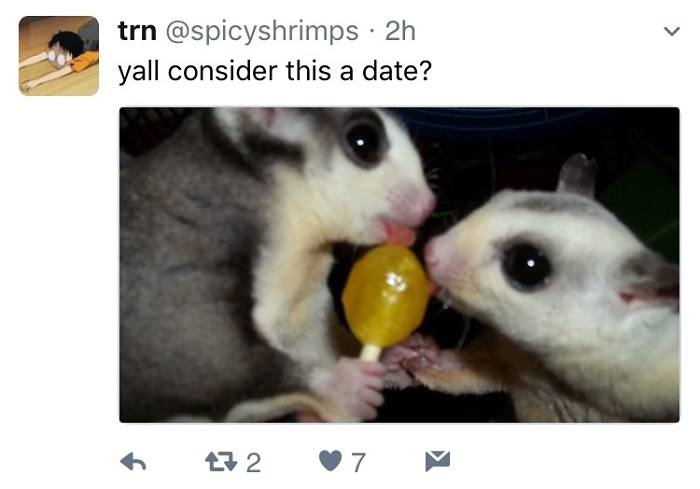Viewport: 700px width, 489px height.
Task: Click the lollipop stick held by the paws
Action: click(371, 352)
